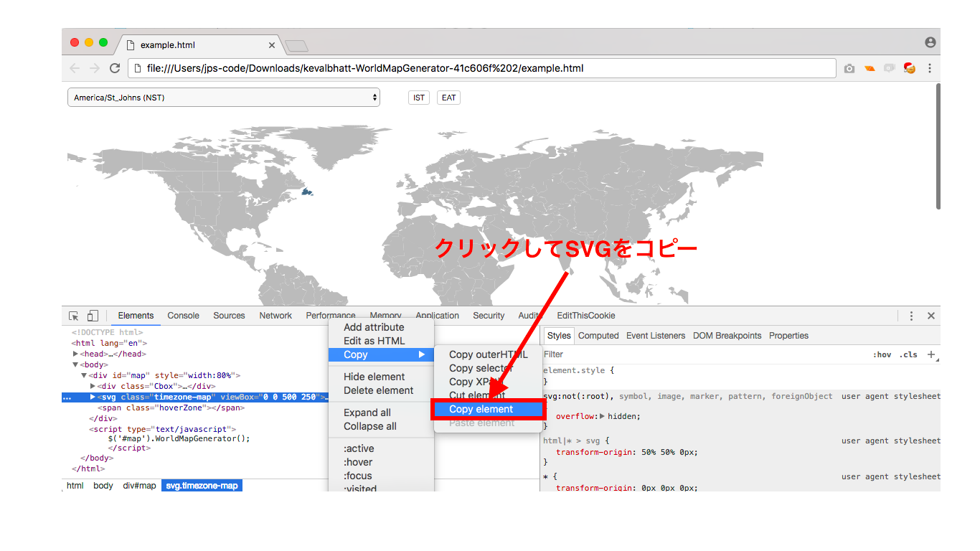This screenshot has height=551, width=980.
Task: Collapse the div id="map" node
Action: point(84,375)
